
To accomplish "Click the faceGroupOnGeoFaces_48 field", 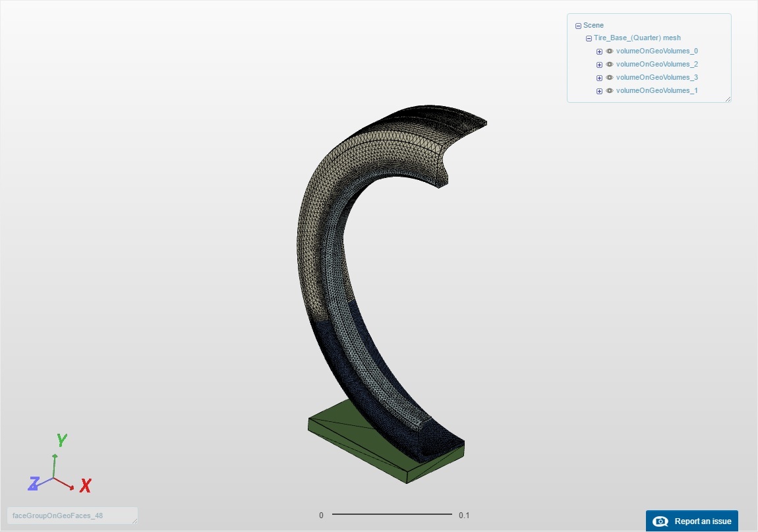I will coord(73,516).
